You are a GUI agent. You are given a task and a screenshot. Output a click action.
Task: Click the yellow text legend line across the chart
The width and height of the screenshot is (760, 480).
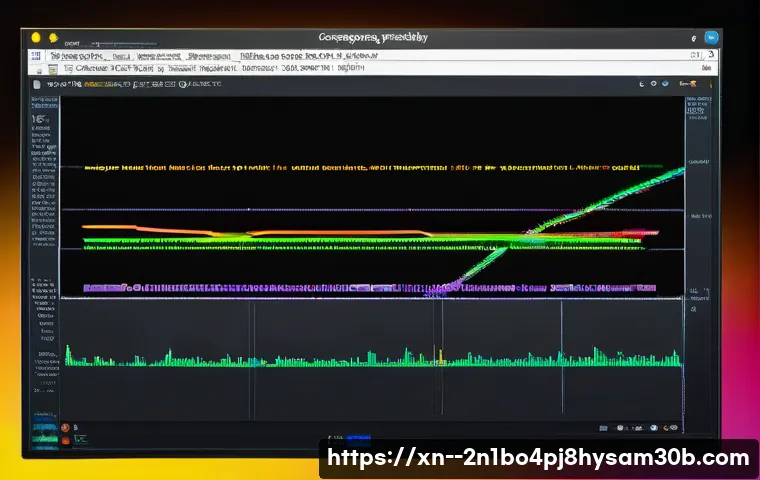point(360,169)
